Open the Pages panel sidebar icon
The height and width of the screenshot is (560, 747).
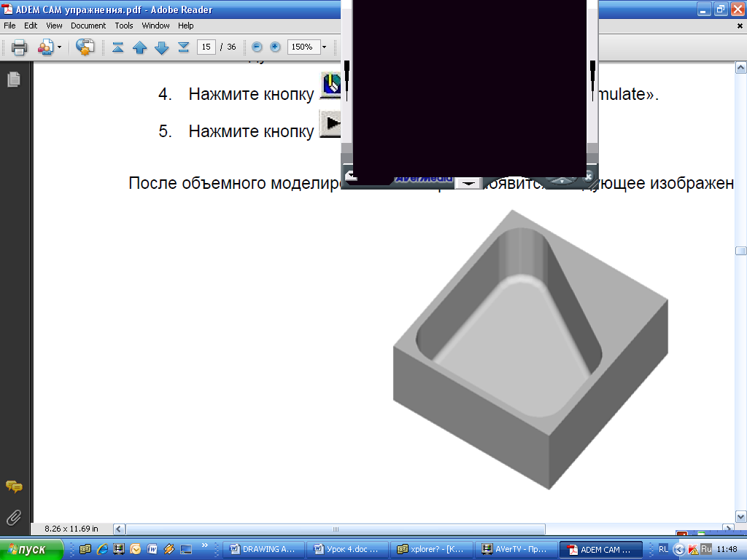[x=14, y=79]
